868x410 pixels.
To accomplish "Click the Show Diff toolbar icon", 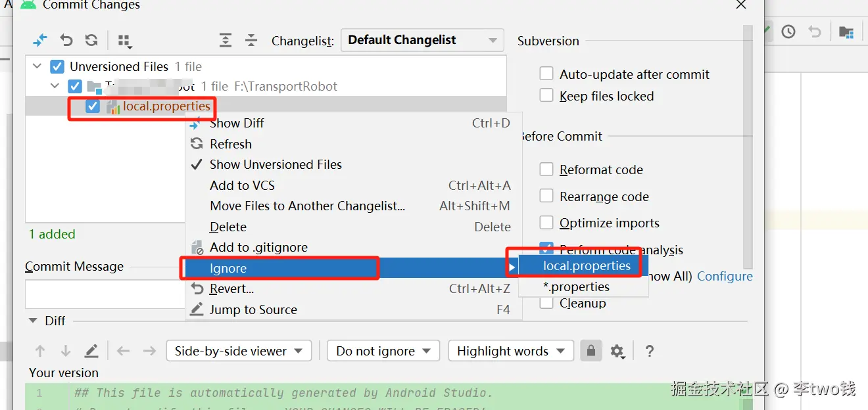I will pyautogui.click(x=40, y=40).
